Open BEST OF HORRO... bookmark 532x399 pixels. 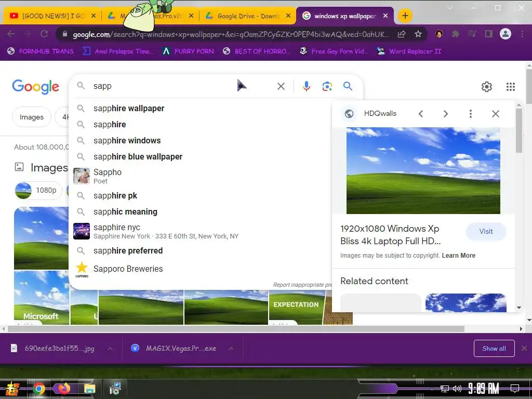click(x=257, y=51)
